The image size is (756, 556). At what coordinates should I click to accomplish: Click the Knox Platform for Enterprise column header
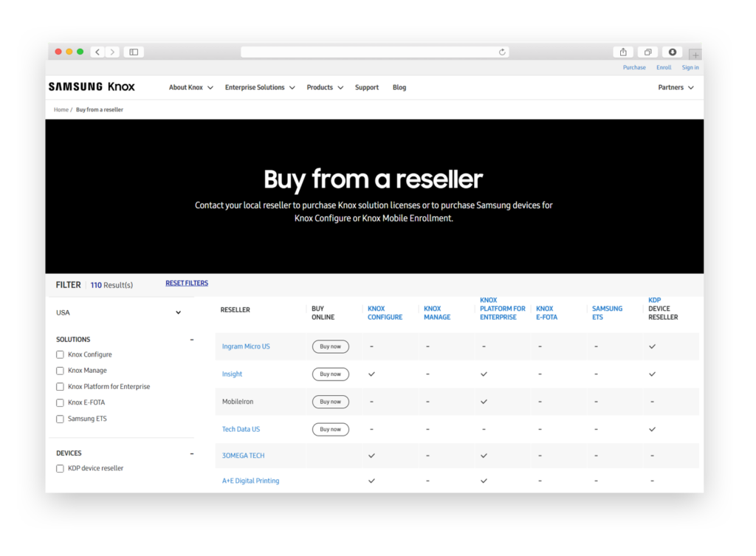tap(502, 309)
